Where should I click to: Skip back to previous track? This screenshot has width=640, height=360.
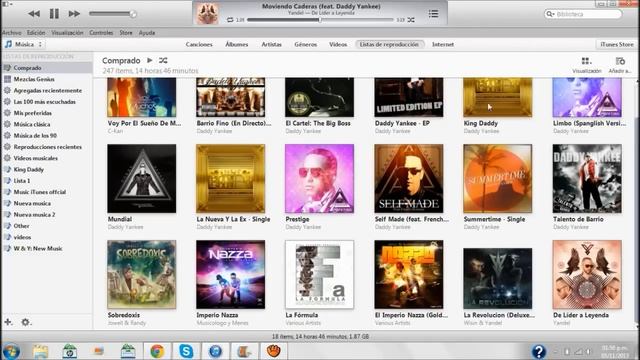coord(34,14)
